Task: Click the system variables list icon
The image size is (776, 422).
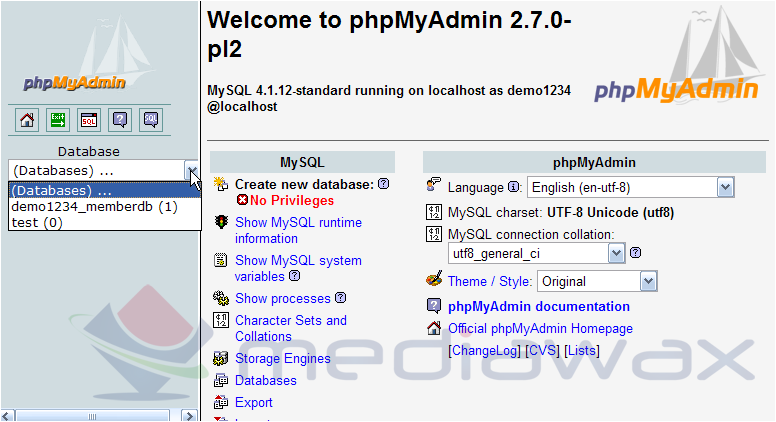Action: point(221,260)
